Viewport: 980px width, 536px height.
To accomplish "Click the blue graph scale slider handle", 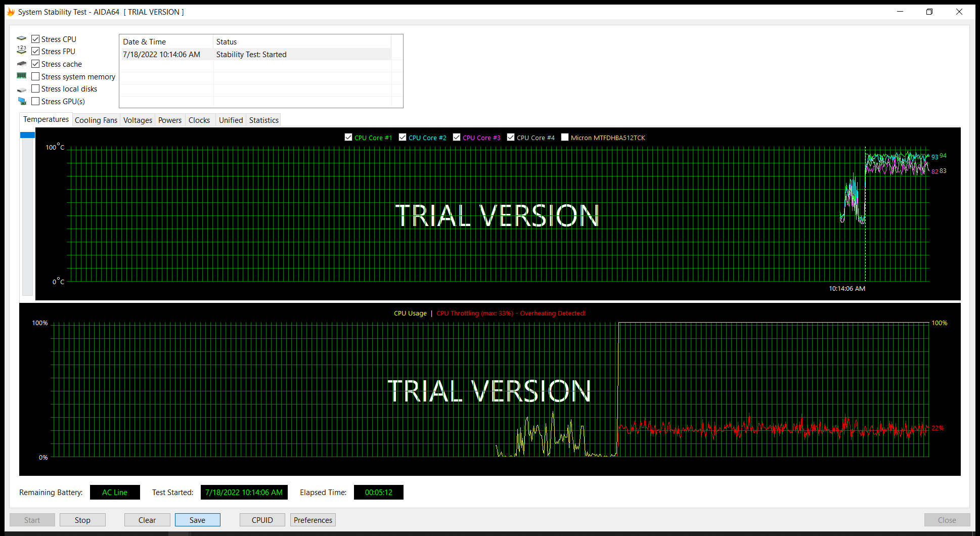I will click(x=27, y=135).
